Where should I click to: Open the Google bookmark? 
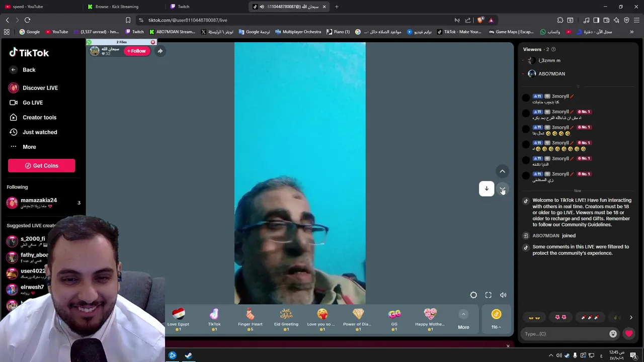(30, 32)
